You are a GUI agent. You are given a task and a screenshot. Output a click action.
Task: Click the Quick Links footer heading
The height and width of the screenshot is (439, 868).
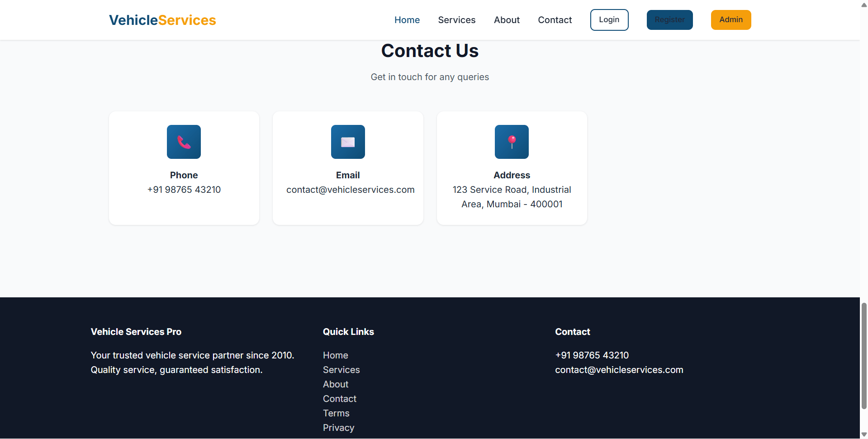pos(348,332)
